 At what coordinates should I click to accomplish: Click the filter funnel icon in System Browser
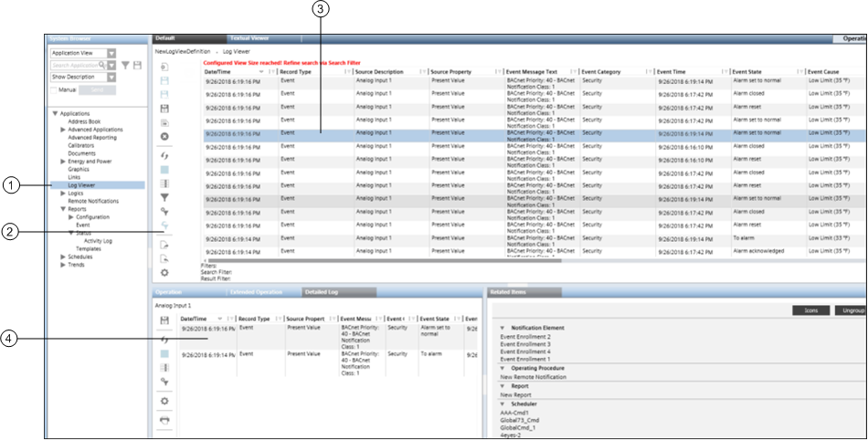tap(125, 66)
